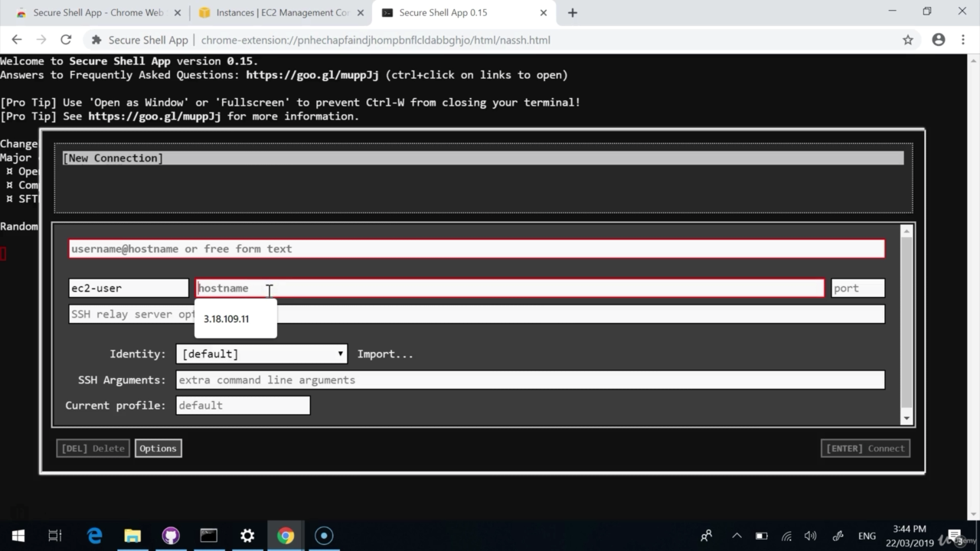Open the Chrome profile avatar menu

pyautogui.click(x=939, y=40)
